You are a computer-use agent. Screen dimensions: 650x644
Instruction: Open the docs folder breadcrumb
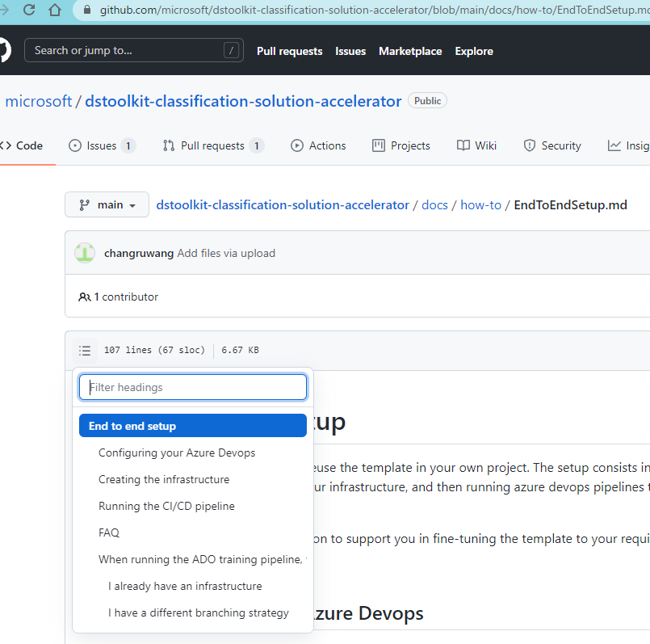click(434, 205)
